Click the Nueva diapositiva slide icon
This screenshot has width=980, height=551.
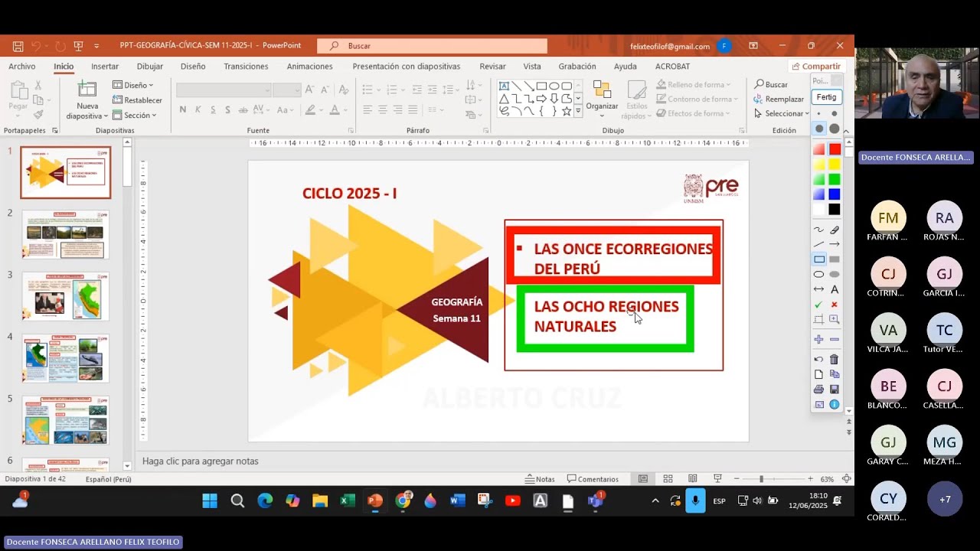pos(87,90)
